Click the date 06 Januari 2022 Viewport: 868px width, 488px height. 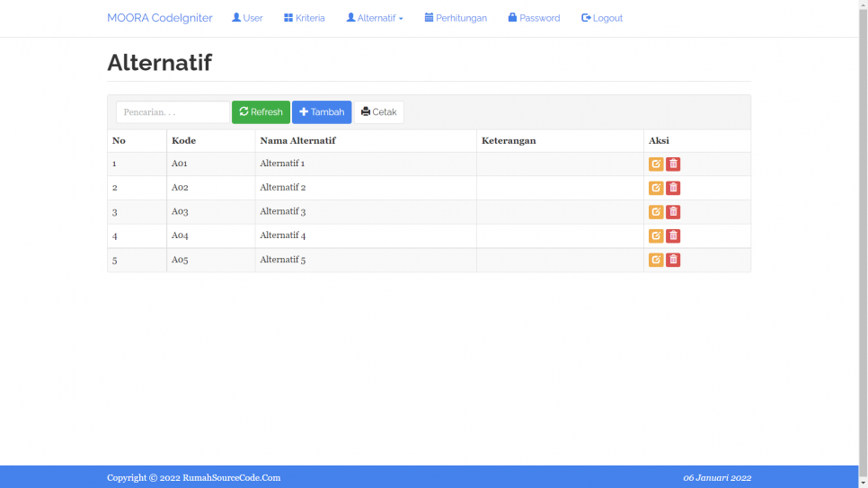click(717, 477)
